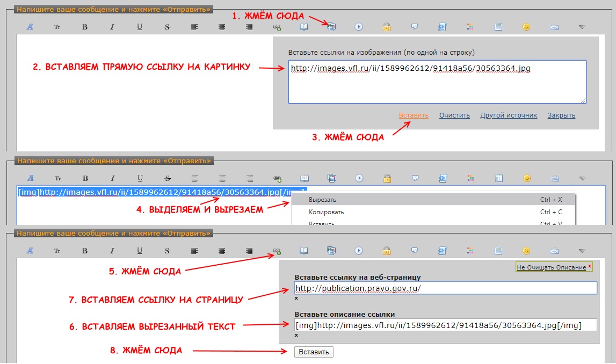Focus the web-page link field with publication.pravo.gov.ru
Screen dimensions: 616x364
coord(446,288)
